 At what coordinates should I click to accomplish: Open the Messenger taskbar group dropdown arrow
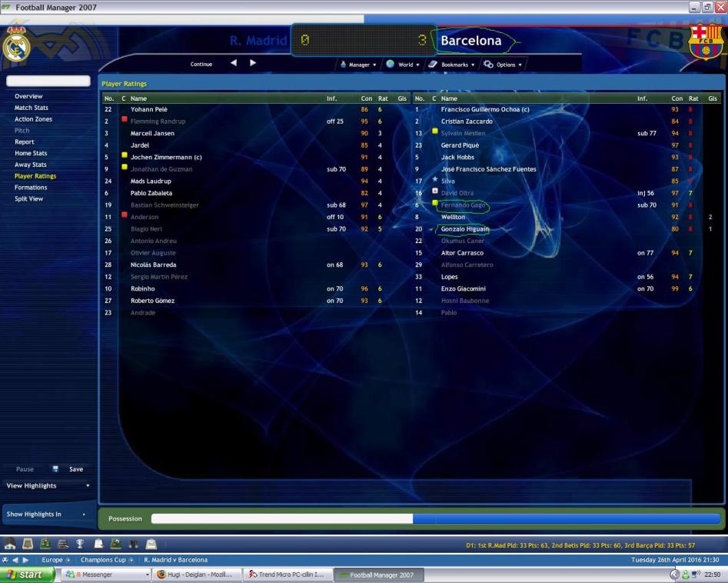coord(147,575)
